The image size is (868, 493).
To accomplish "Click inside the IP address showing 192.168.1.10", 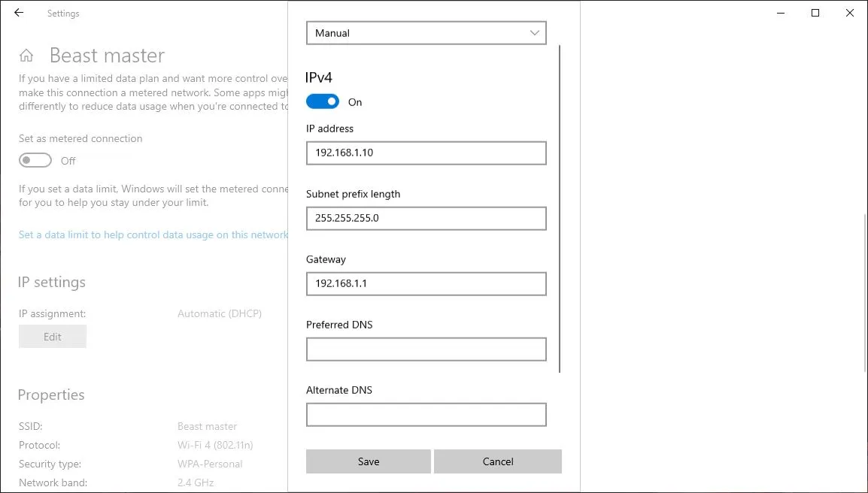I will coord(426,153).
